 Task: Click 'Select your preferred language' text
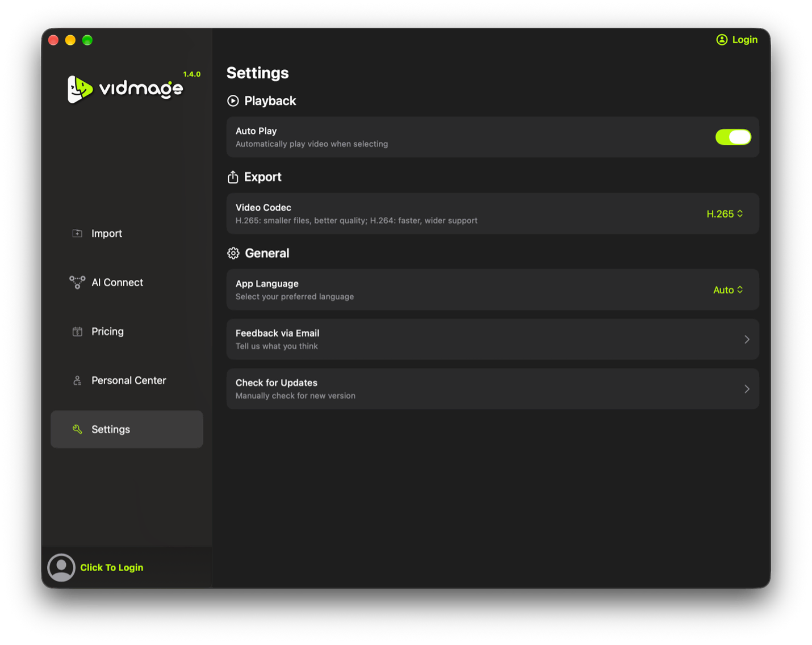click(x=295, y=297)
